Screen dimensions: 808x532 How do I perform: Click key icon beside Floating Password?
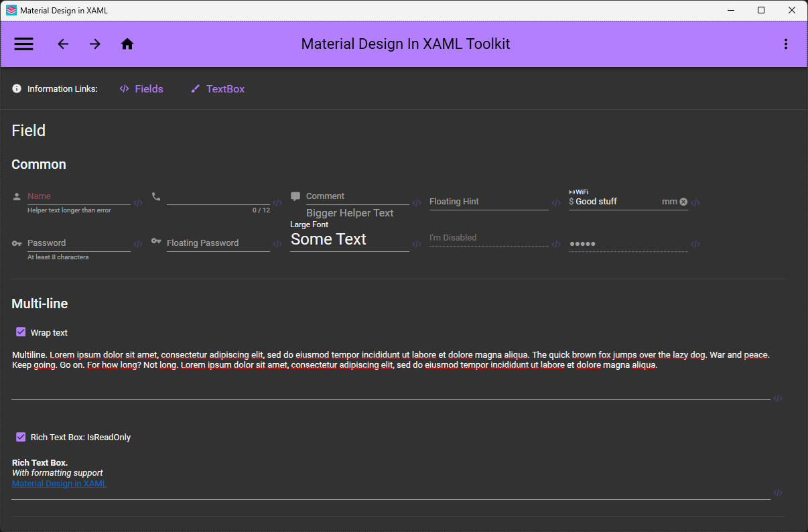pyautogui.click(x=156, y=241)
